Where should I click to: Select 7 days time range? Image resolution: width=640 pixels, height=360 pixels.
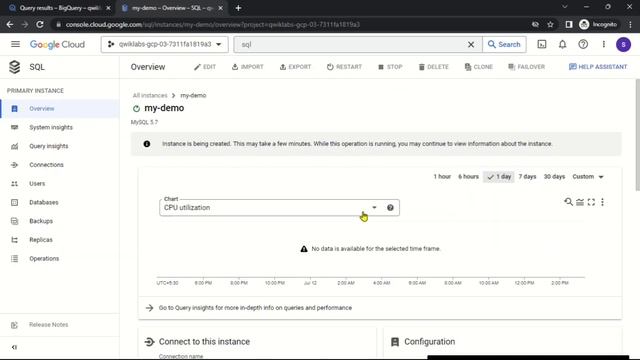point(527,177)
